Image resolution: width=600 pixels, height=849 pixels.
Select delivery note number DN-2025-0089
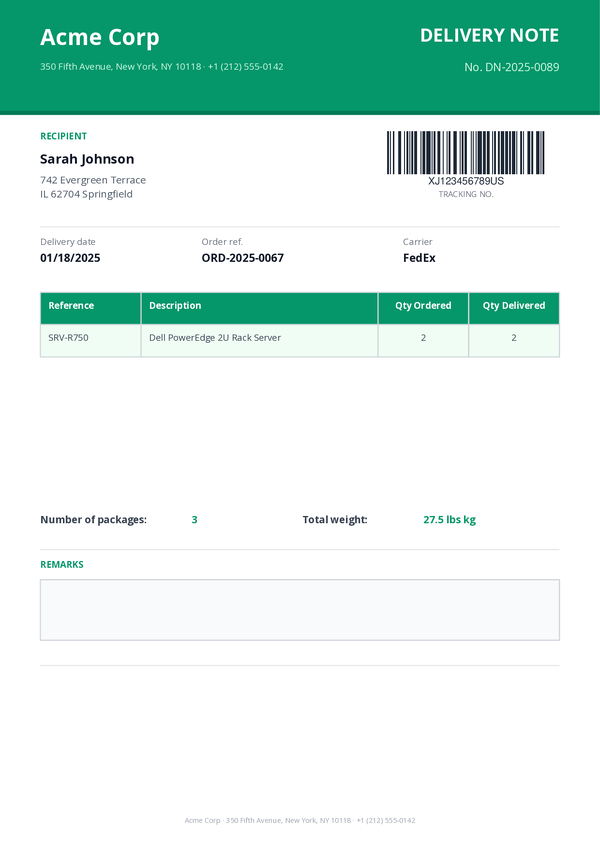511,67
